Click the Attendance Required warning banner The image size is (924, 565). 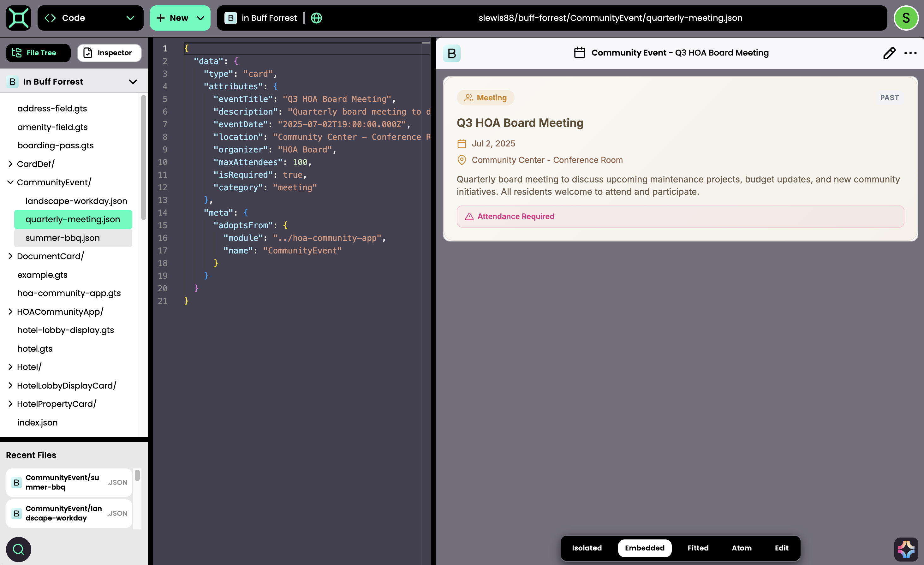[x=680, y=216]
